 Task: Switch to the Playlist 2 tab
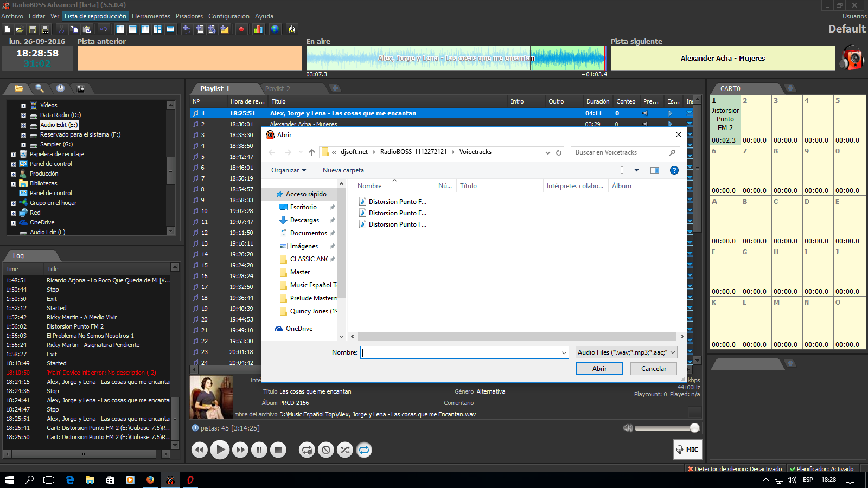pyautogui.click(x=278, y=88)
